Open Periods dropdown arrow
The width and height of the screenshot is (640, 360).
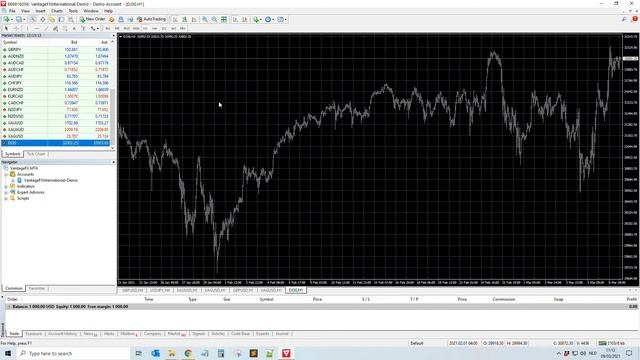click(273, 19)
